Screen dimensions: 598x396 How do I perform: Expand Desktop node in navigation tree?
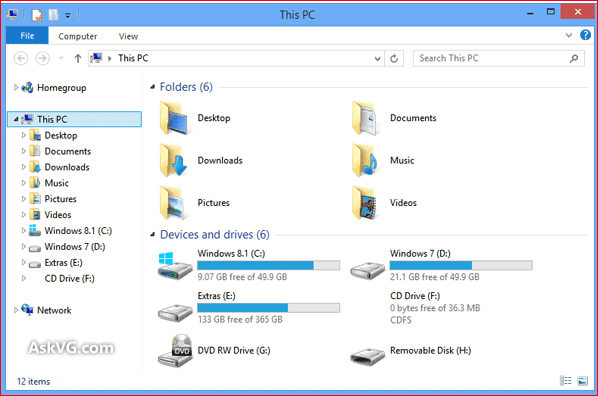point(23,135)
